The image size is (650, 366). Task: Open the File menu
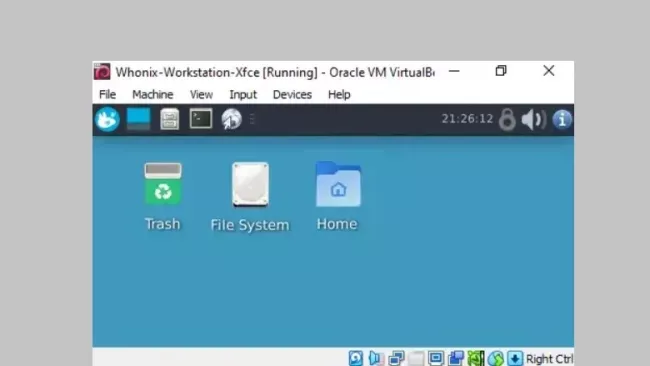point(107,95)
